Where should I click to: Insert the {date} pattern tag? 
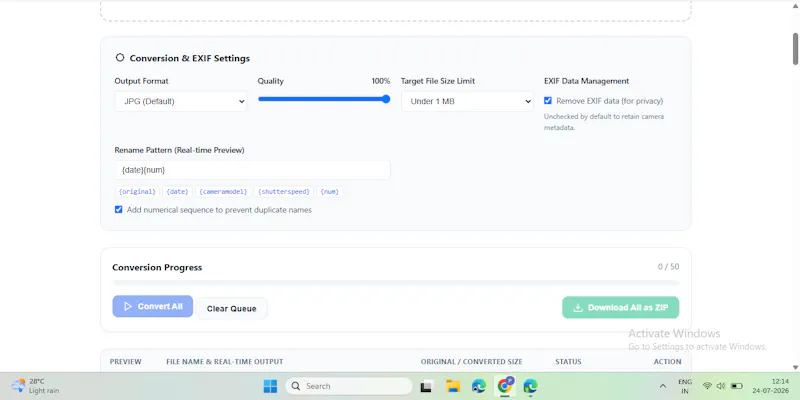[x=178, y=192]
